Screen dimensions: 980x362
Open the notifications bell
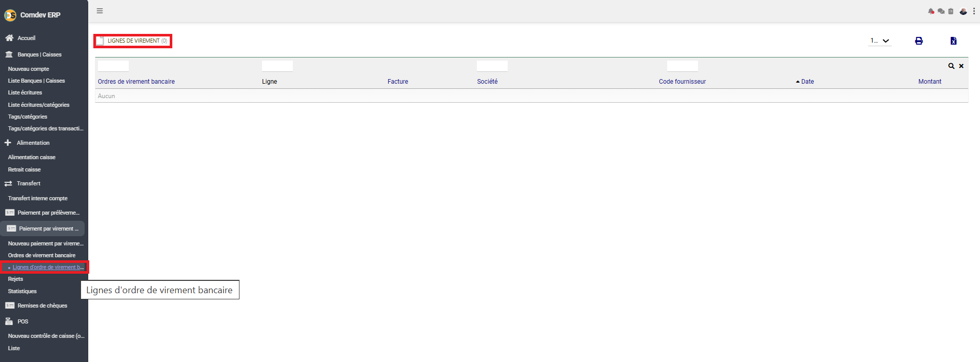pyautogui.click(x=931, y=11)
